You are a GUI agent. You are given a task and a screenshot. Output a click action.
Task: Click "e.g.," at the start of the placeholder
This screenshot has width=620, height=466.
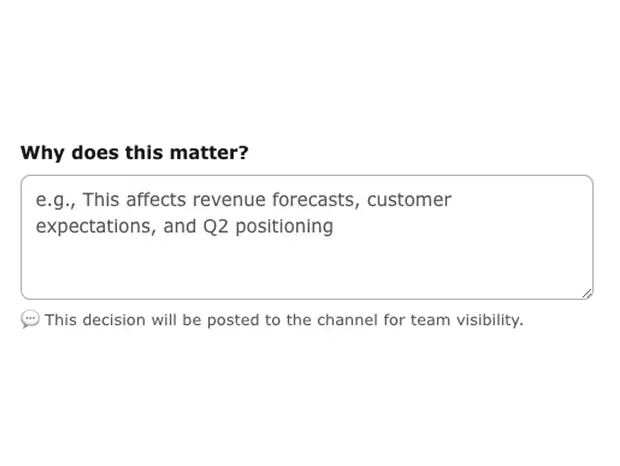click(56, 200)
